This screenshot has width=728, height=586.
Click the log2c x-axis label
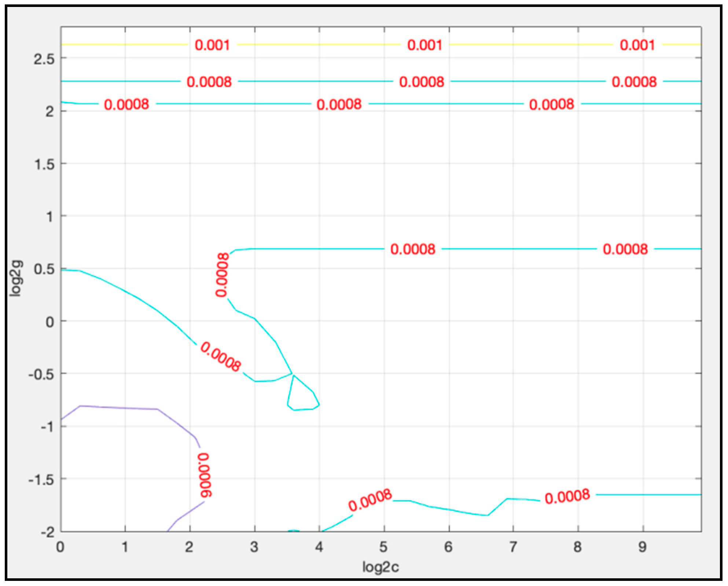point(380,567)
